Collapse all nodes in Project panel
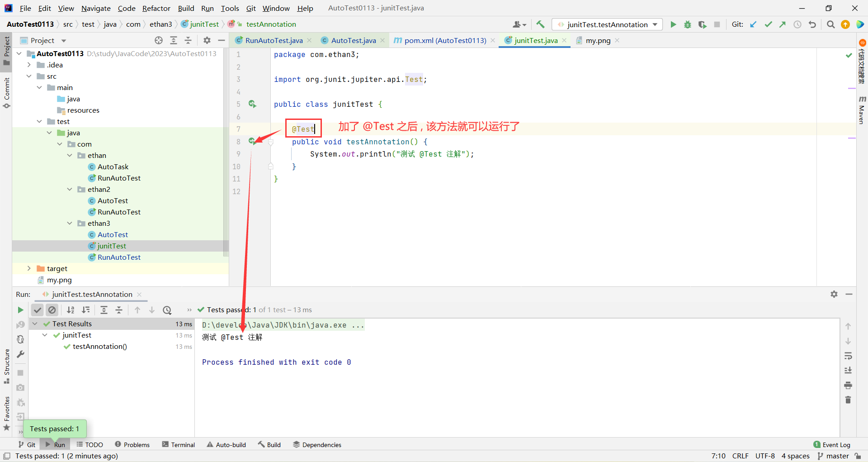Image resolution: width=868 pixels, height=462 pixels. coord(188,40)
